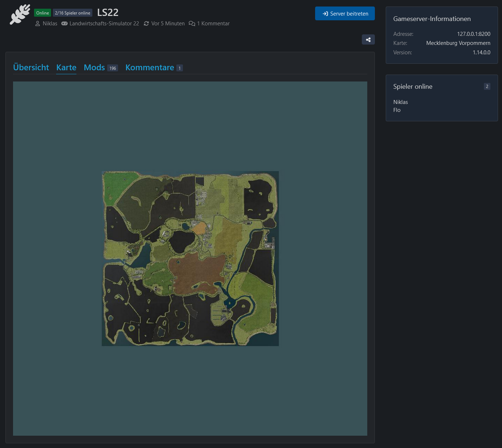Click the speech bubble comments icon

pos(192,24)
